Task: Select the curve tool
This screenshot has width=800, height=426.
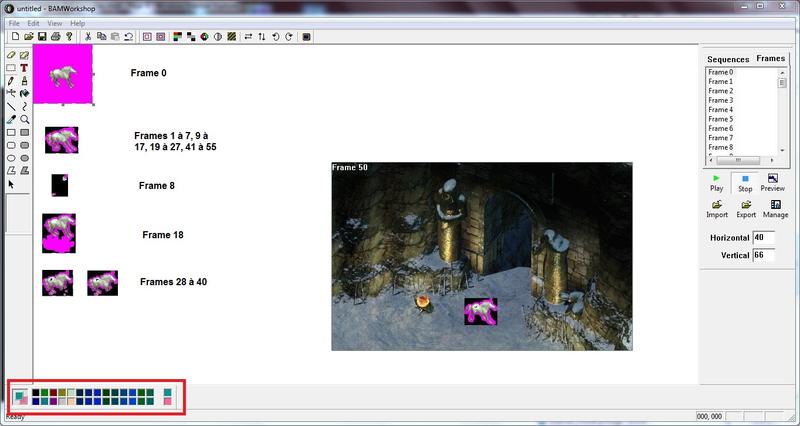Action: (x=24, y=107)
